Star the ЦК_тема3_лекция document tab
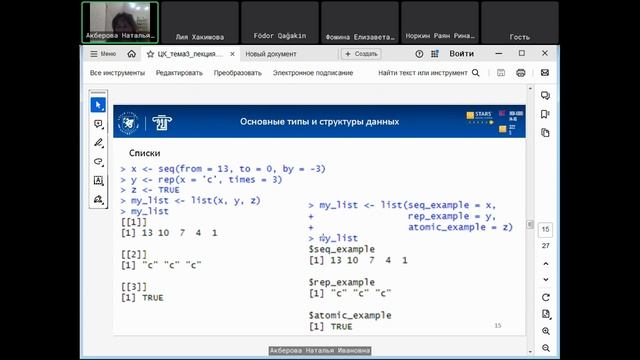Viewport: 640px width, 360px height. [x=150, y=54]
